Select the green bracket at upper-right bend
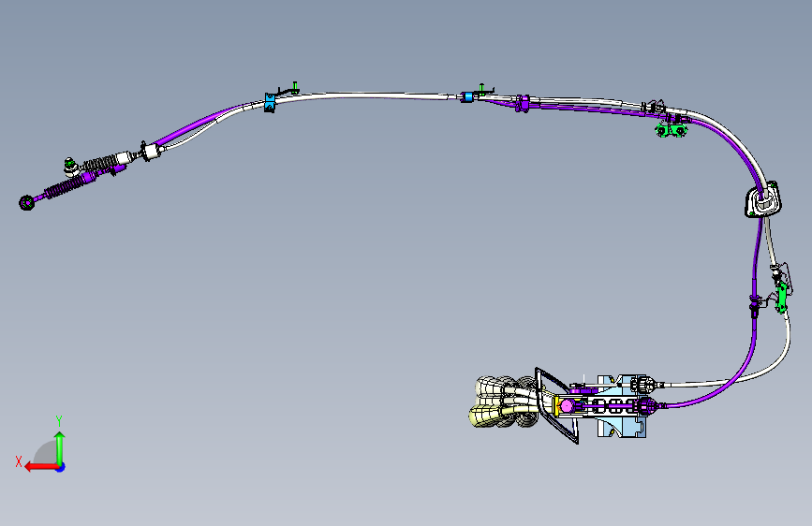 [x=672, y=128]
